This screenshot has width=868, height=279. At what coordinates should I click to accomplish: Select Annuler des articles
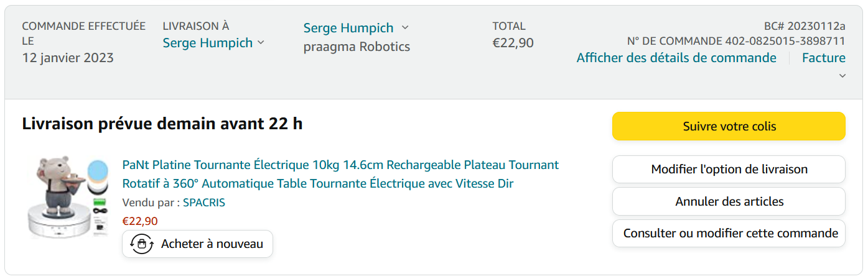click(x=729, y=201)
